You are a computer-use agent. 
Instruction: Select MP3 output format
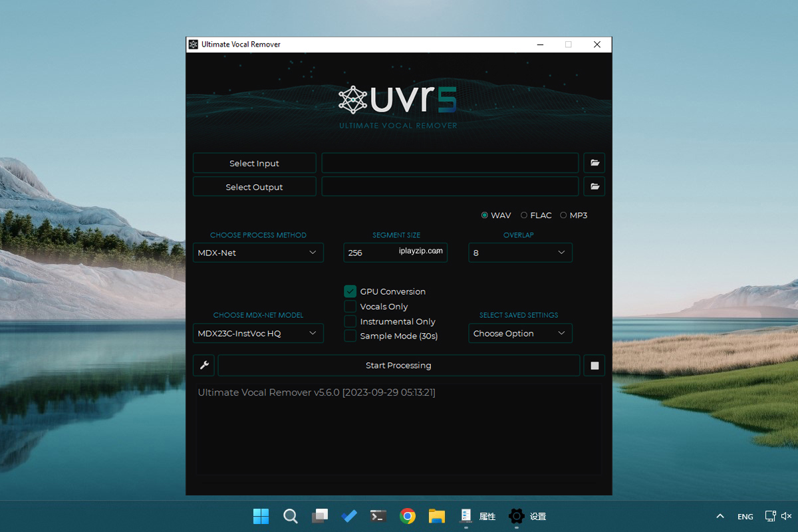(x=574, y=215)
